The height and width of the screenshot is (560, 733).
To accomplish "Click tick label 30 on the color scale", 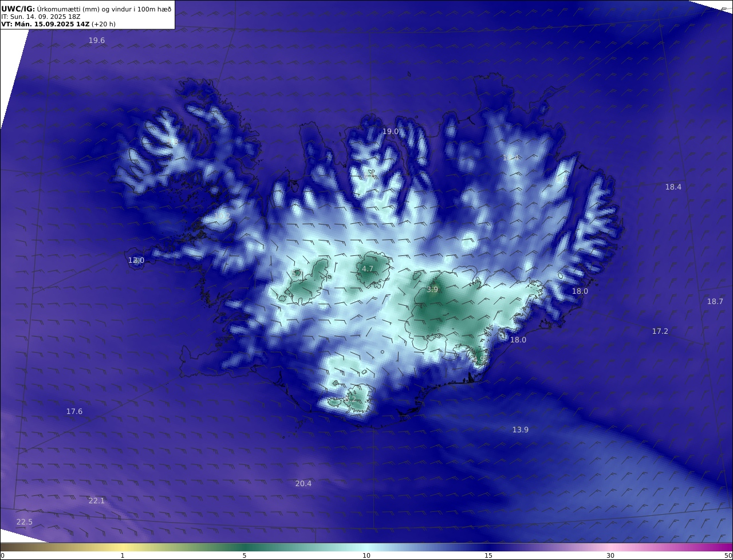I will tap(610, 556).
